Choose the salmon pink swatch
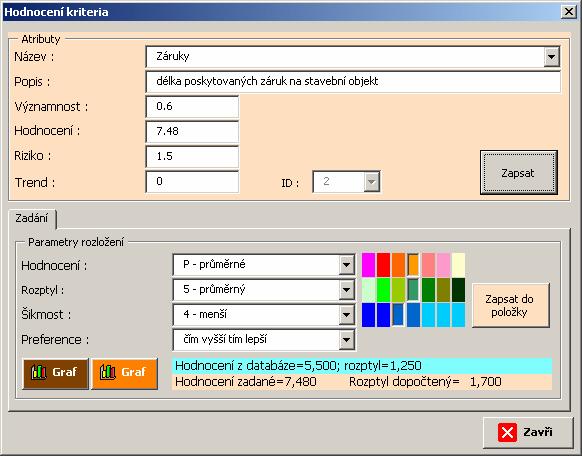The width and height of the screenshot is (582, 456). pyautogui.click(x=428, y=265)
